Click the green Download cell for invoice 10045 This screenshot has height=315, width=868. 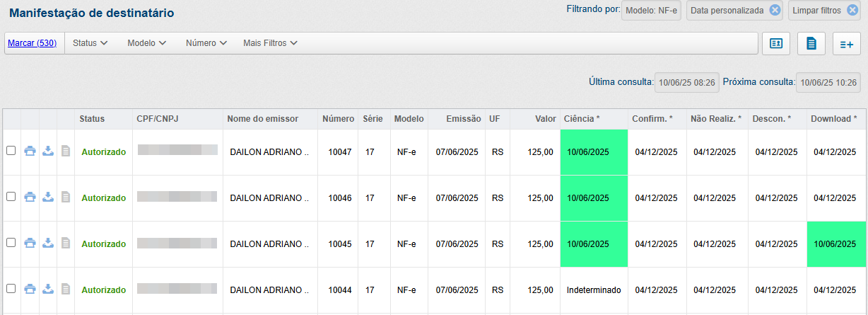pos(835,244)
